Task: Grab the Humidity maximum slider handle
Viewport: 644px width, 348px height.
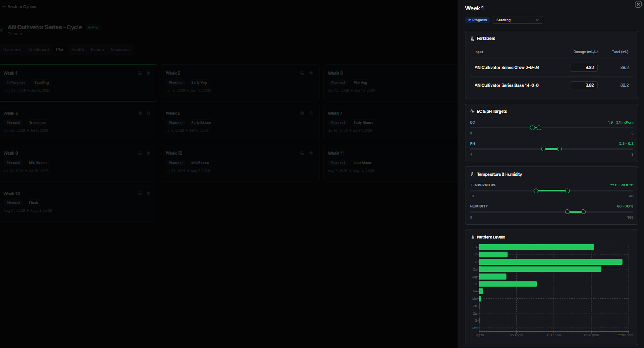Action: [x=583, y=212]
